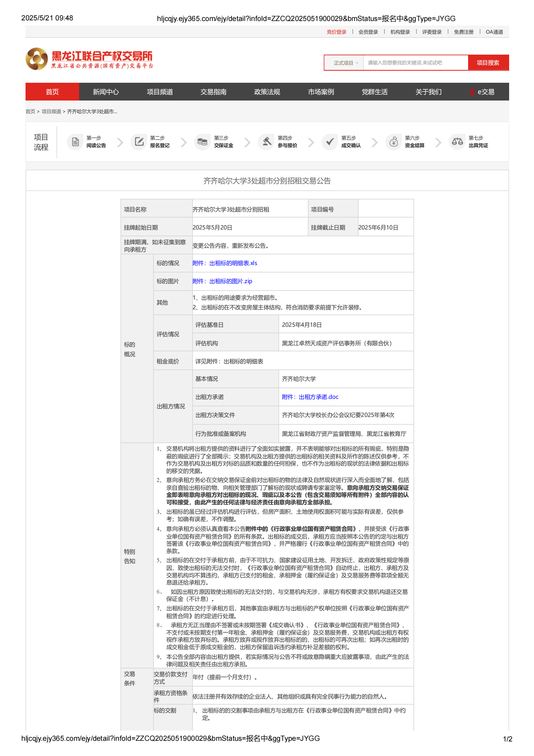Open the 正式项目 search type dropdown

tap(345, 63)
